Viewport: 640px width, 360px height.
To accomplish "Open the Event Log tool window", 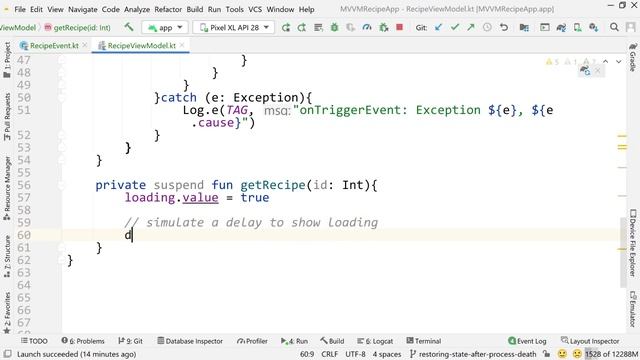I will click(x=527, y=341).
